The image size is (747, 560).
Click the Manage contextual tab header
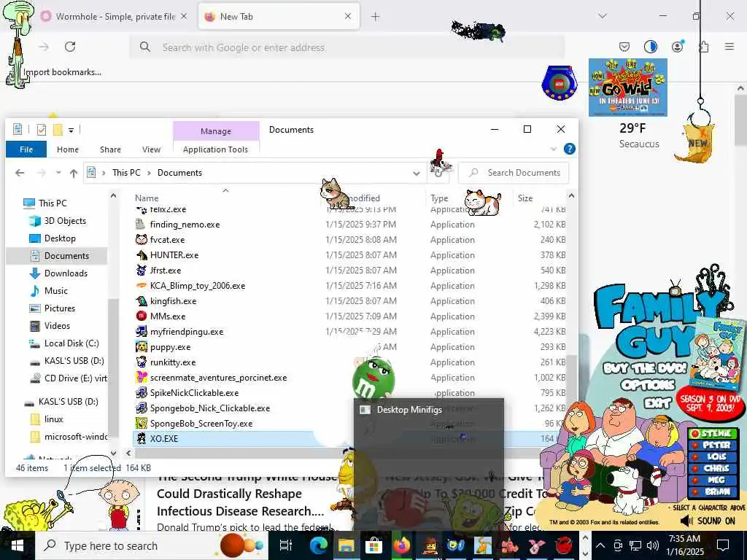point(216,131)
